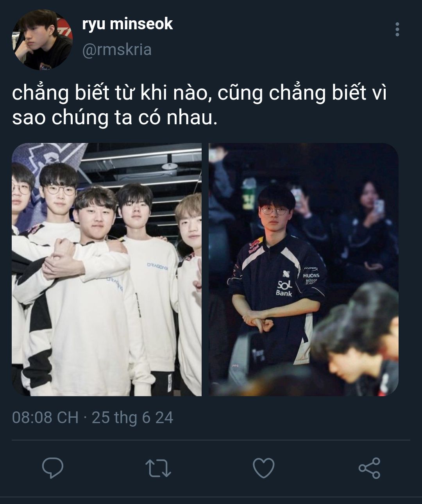Click the raised phone of the spectator in the right photo
This screenshot has height=504, width=422.
(378, 206)
